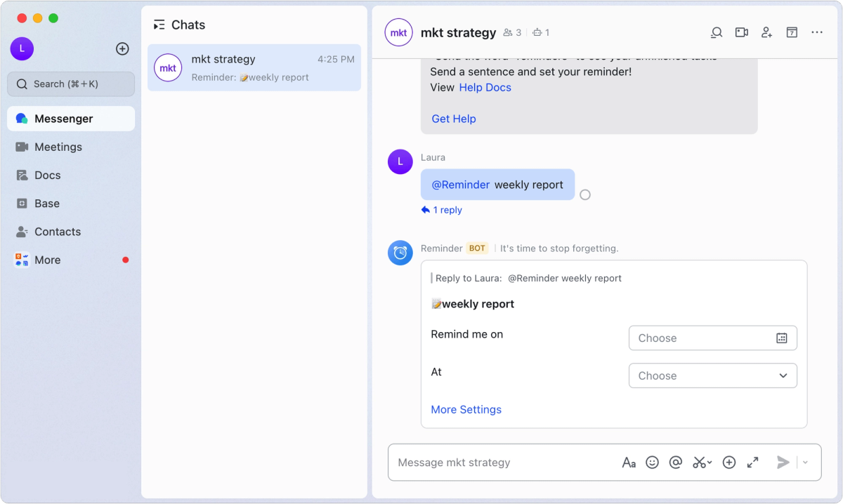
Task: Click the Search field in sidebar
Action: [71, 84]
